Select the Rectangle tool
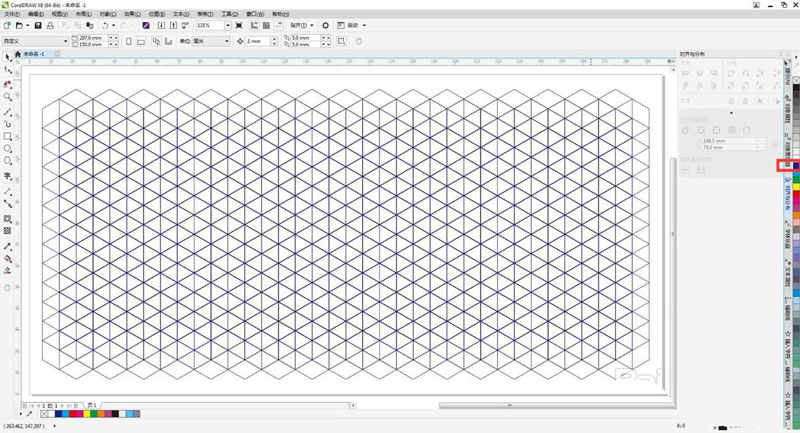Screen dimensions: 800x433 (8, 136)
